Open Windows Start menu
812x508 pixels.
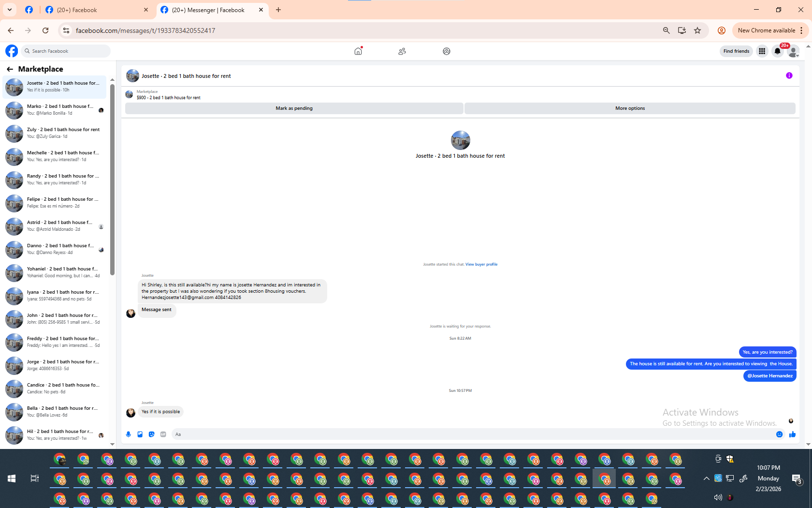click(12, 478)
